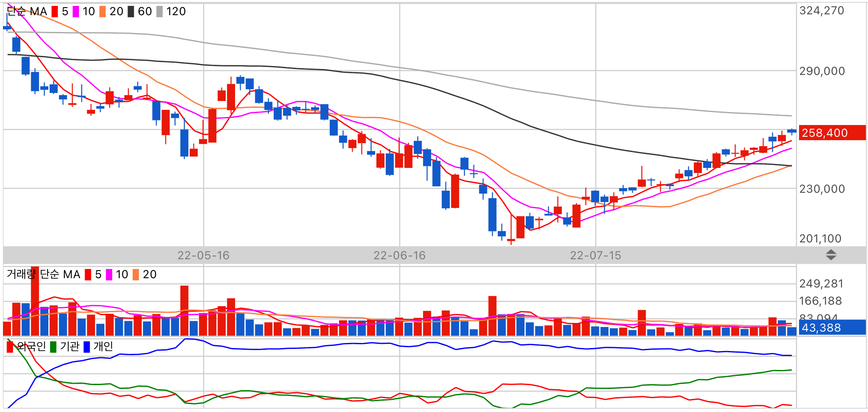The image size is (868, 412).
Task: Click the 290,000 price axis label
Action: 822,71
